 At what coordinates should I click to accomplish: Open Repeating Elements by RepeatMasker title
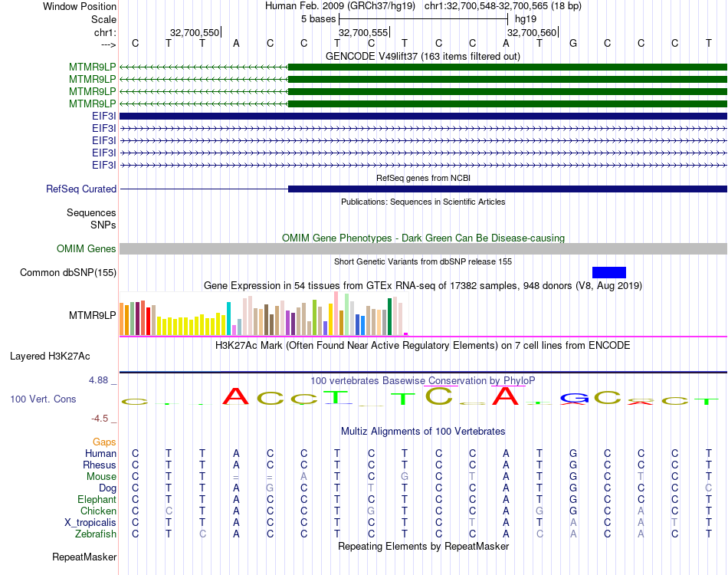(423, 546)
